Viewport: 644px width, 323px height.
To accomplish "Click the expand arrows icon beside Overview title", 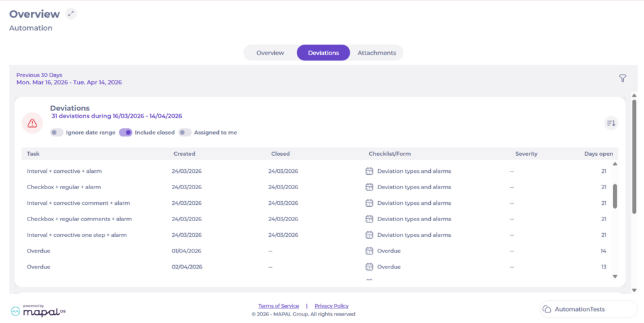I will click(71, 14).
